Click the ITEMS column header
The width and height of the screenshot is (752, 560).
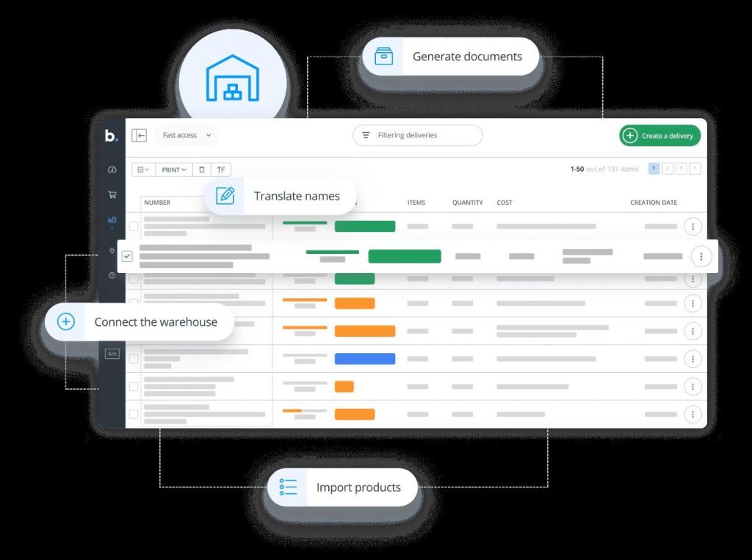point(416,203)
